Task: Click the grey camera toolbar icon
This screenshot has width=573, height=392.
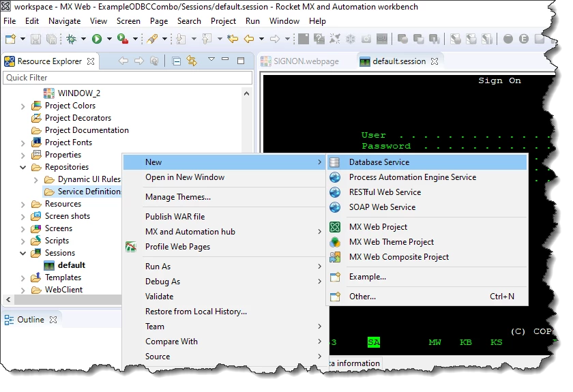Action: point(366,39)
